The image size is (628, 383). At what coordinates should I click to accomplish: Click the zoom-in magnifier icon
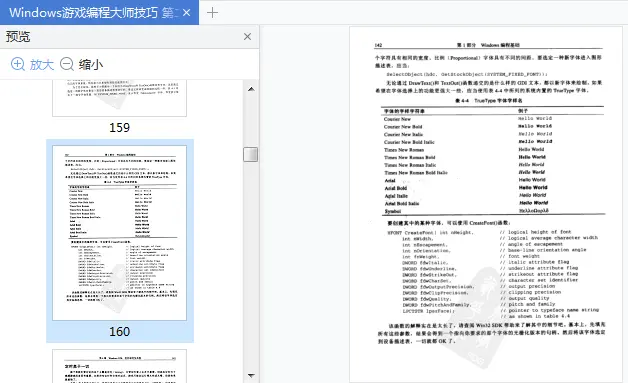click(x=18, y=64)
